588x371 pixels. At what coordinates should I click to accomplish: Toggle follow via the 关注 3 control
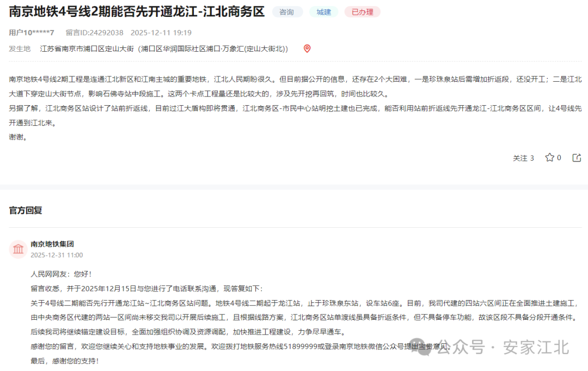pyautogui.click(x=523, y=157)
